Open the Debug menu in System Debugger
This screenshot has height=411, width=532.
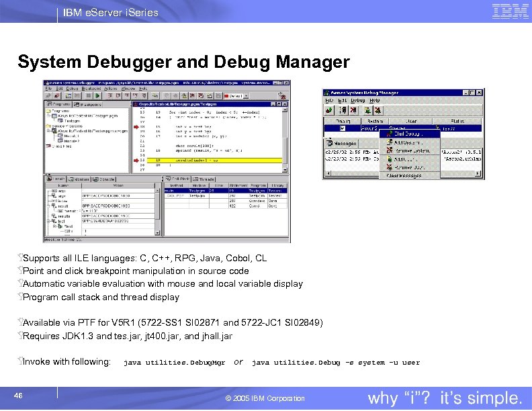72,89
